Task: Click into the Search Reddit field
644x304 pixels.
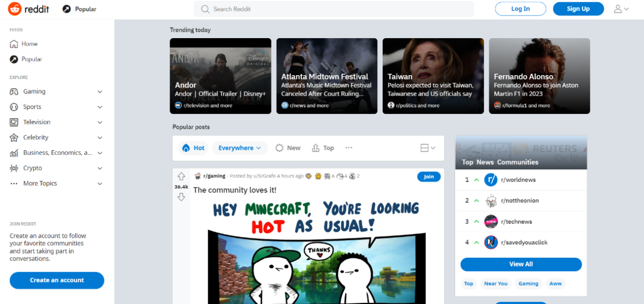Action: pyautogui.click(x=334, y=9)
